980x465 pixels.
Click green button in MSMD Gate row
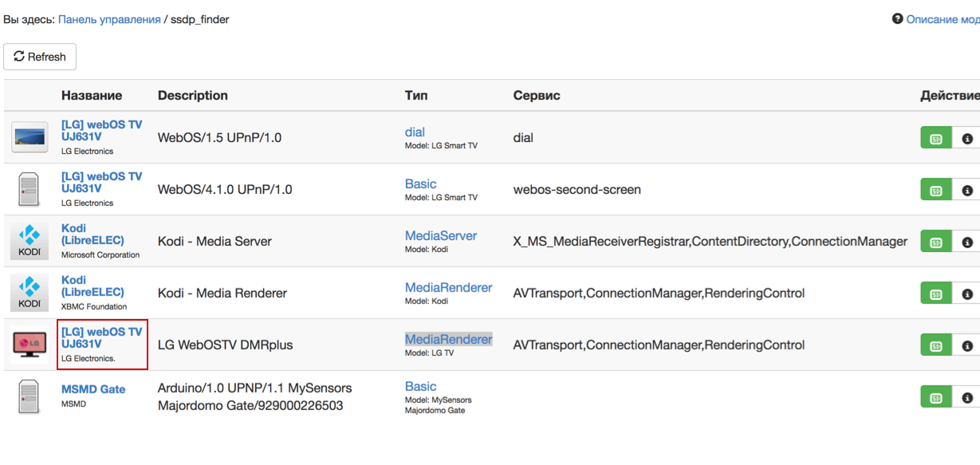click(x=936, y=397)
